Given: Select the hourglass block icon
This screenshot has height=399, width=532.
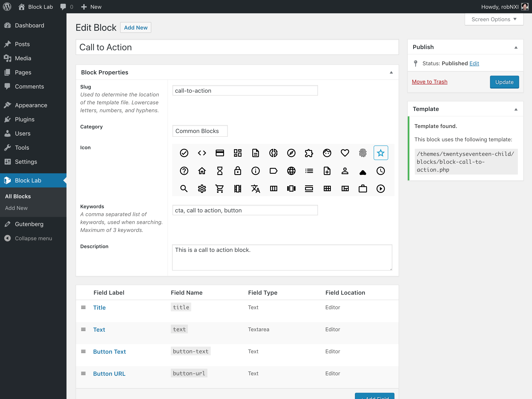Looking at the screenshot, I should coord(220,171).
